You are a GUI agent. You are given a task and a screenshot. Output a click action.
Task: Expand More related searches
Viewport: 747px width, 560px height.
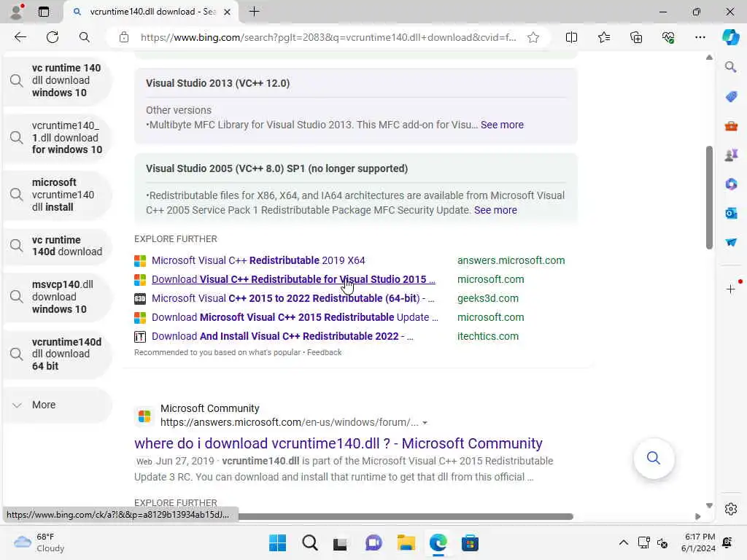57,405
